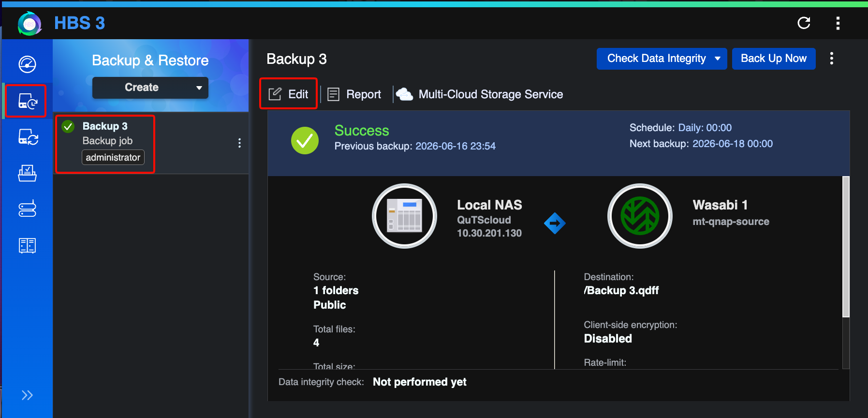Screen dimensions: 868x418
Task: Open the Storage Spaces sidebar icon
Action: (x=27, y=209)
